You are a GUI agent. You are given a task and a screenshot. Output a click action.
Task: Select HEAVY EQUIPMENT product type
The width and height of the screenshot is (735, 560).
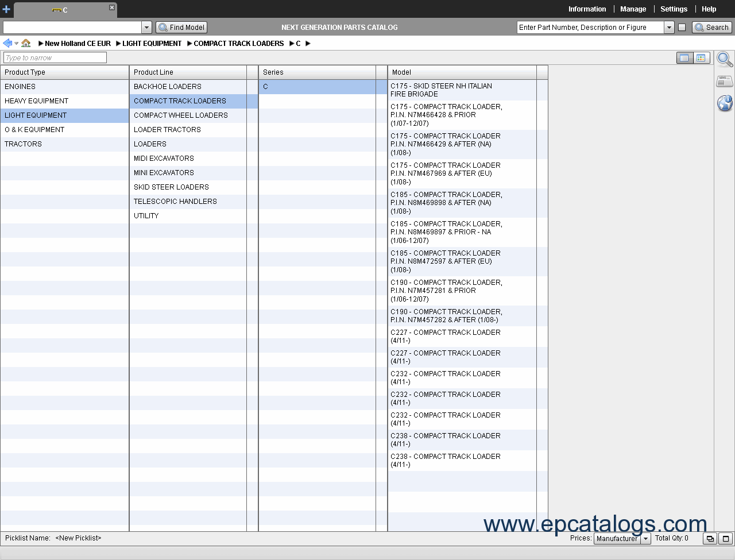tap(65, 101)
